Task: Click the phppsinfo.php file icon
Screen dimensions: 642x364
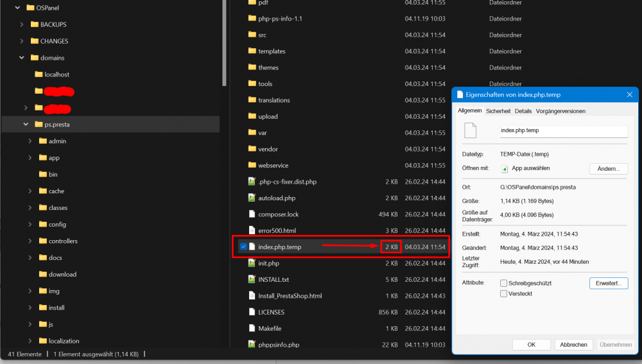Action: (252, 344)
